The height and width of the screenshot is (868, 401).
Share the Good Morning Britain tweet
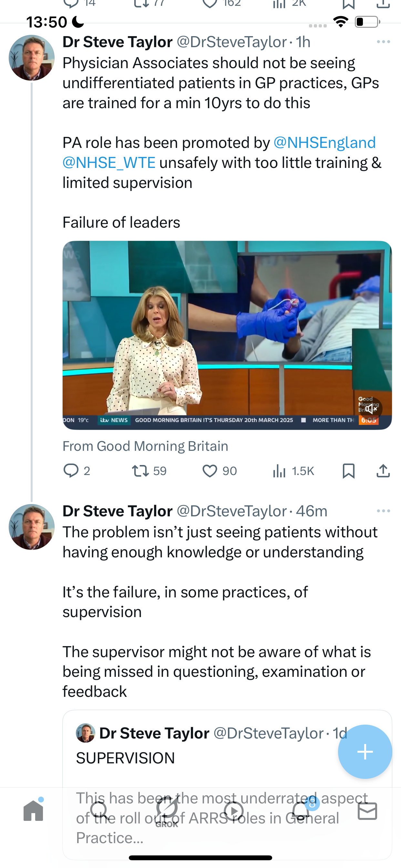tap(383, 471)
